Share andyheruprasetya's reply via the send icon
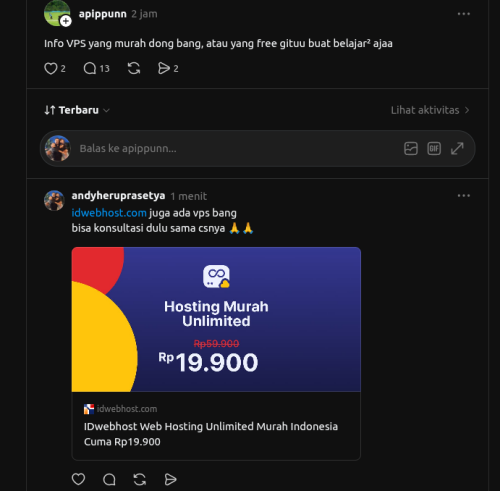 170,479
